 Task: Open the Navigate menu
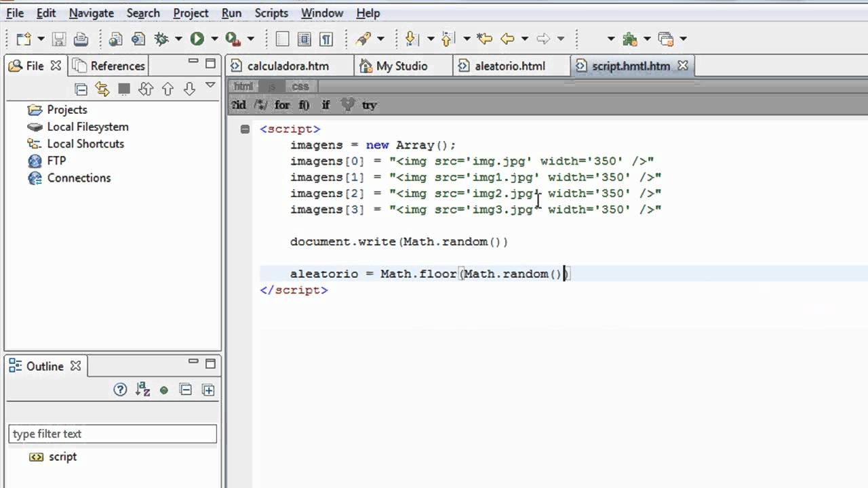click(91, 13)
